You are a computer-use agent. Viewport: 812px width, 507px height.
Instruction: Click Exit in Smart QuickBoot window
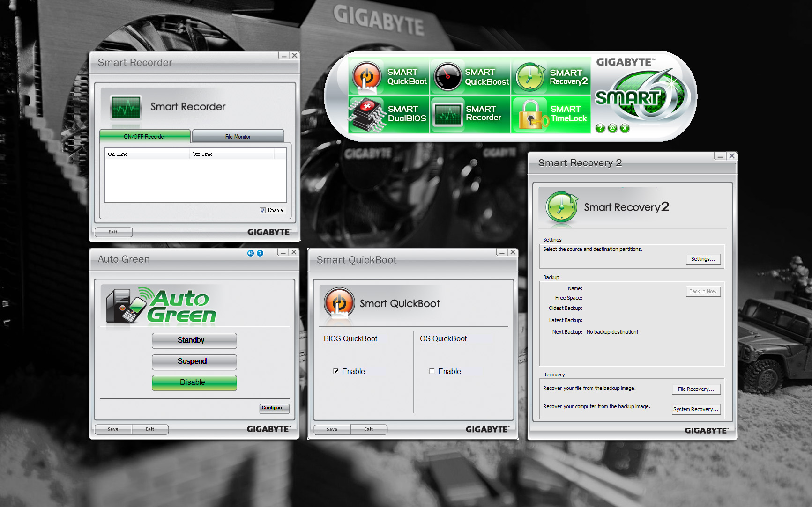369,429
